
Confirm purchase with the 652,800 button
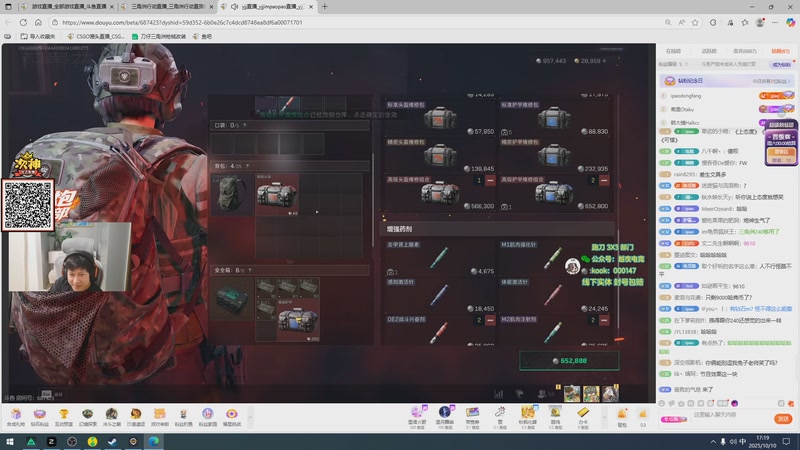(569, 361)
